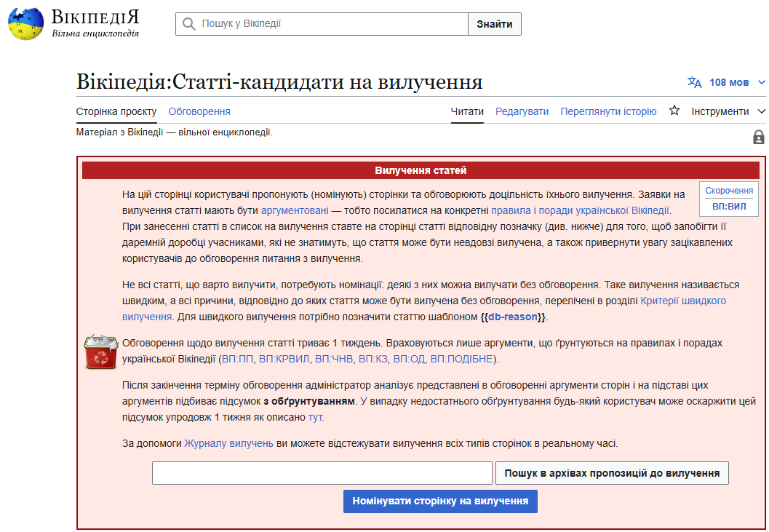Click the Знайти search button

[495, 24]
